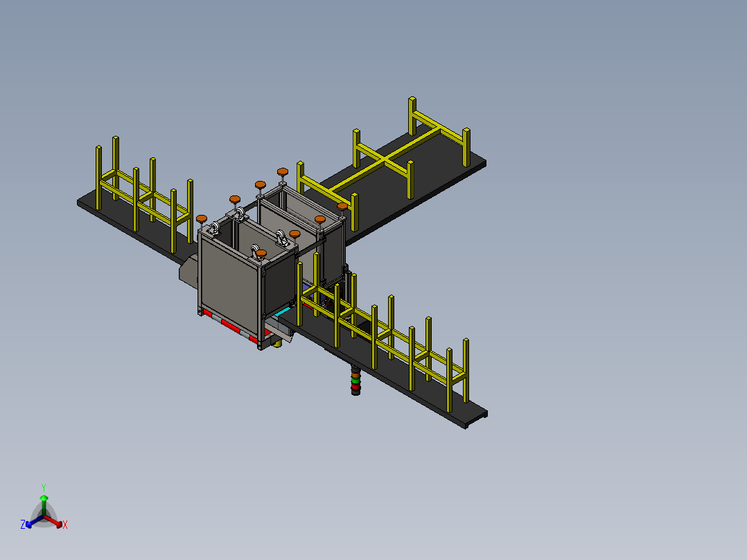The height and width of the screenshot is (560, 747).
Task: Click the green Y axis on the orientation triad
Action: pyautogui.click(x=44, y=505)
